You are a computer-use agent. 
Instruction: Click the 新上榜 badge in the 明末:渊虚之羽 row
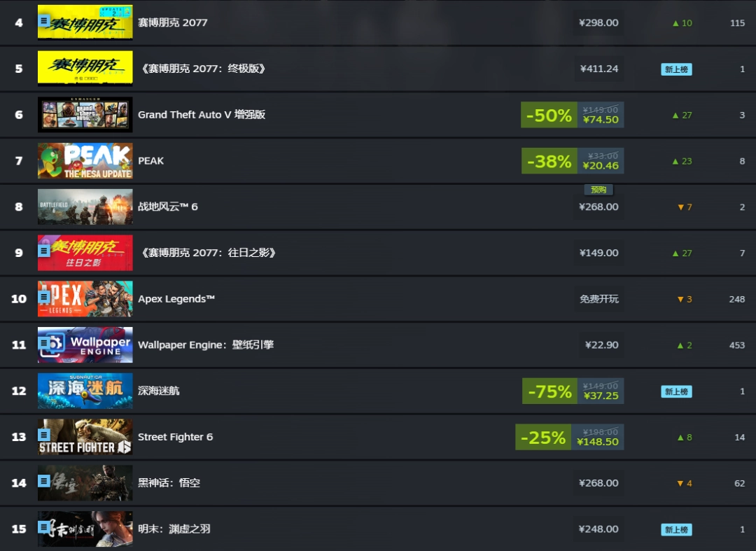point(676,529)
